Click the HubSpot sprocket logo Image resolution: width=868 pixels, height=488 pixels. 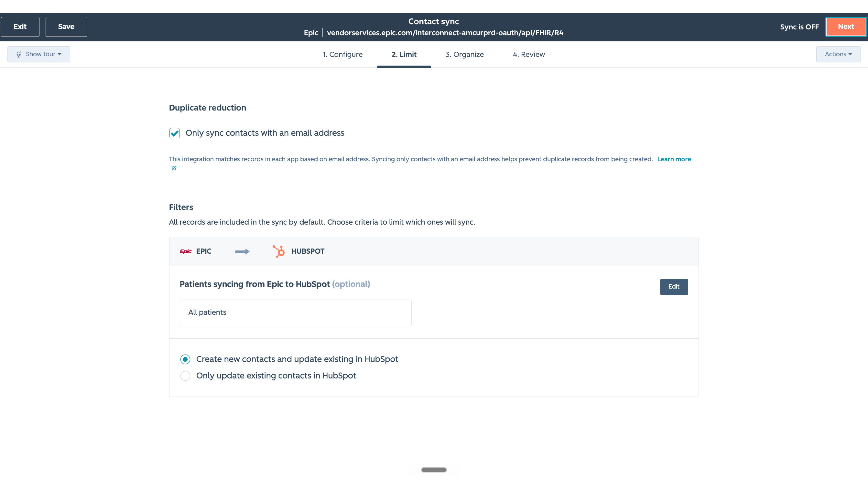point(278,251)
